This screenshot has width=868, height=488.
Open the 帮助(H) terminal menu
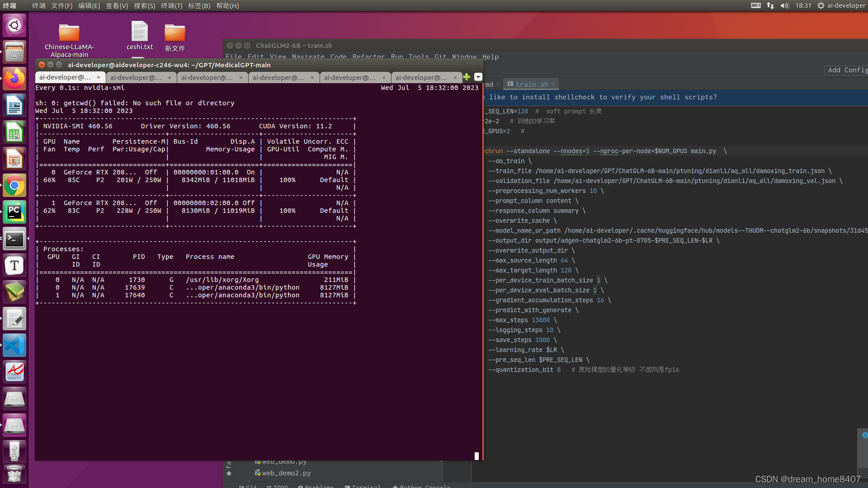(227, 5)
